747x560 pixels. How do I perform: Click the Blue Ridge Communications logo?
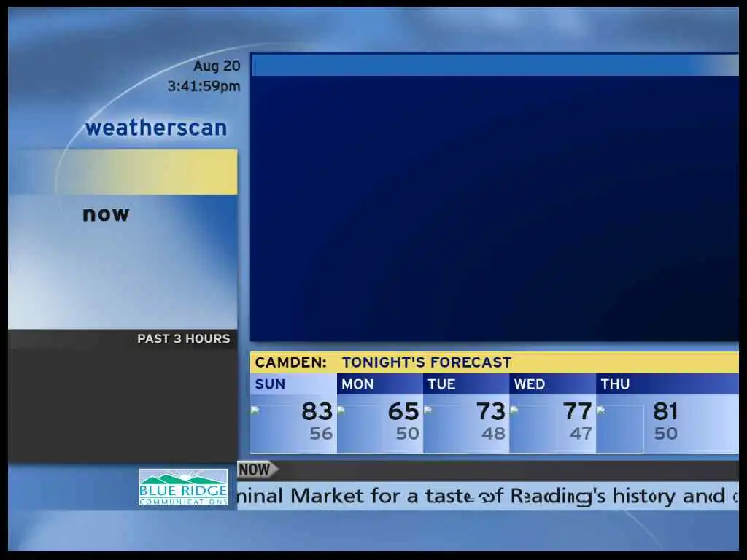183,487
